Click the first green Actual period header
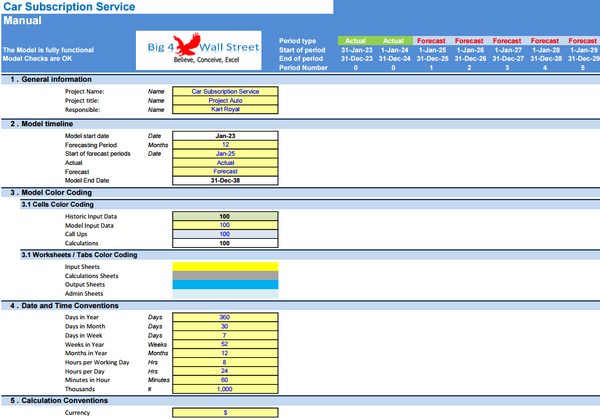 coord(357,40)
